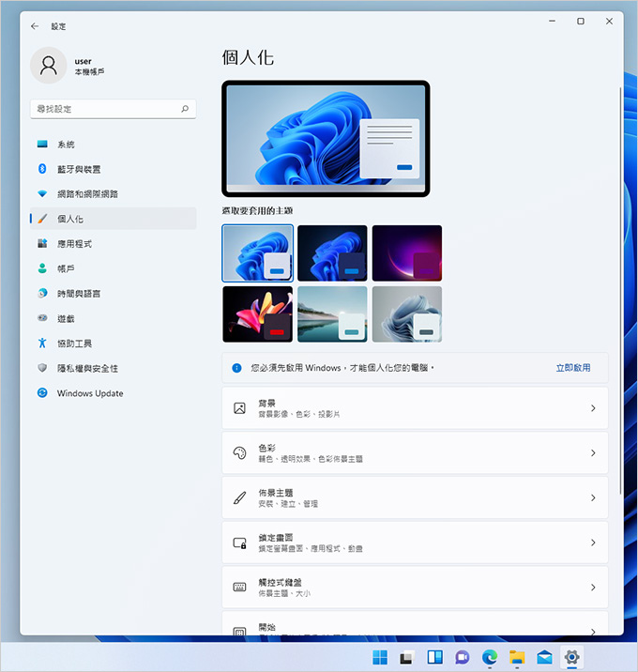The image size is (638, 672).
Task: Click the user account avatar icon
Action: (49, 66)
